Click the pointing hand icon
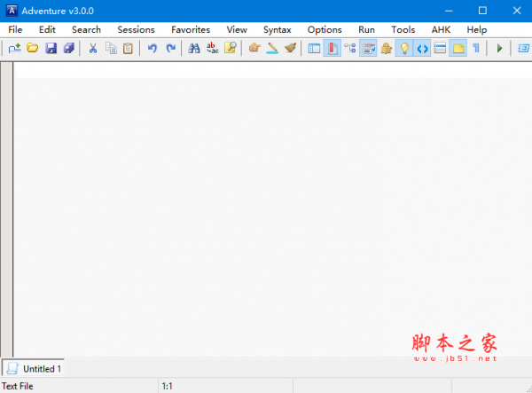This screenshot has width=532, height=393. coord(254,48)
